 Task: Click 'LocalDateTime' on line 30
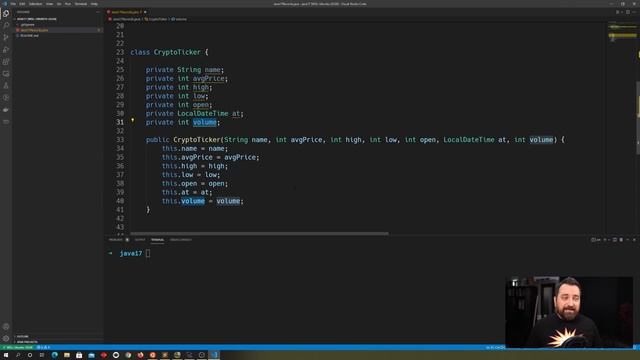[202, 113]
